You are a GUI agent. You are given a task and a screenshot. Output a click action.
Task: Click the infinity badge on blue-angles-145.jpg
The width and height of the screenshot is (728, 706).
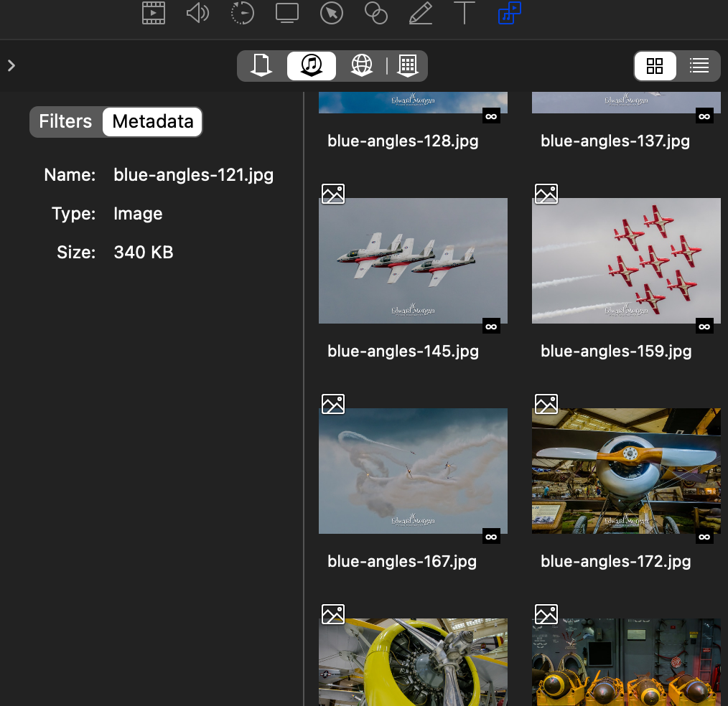tap(491, 326)
